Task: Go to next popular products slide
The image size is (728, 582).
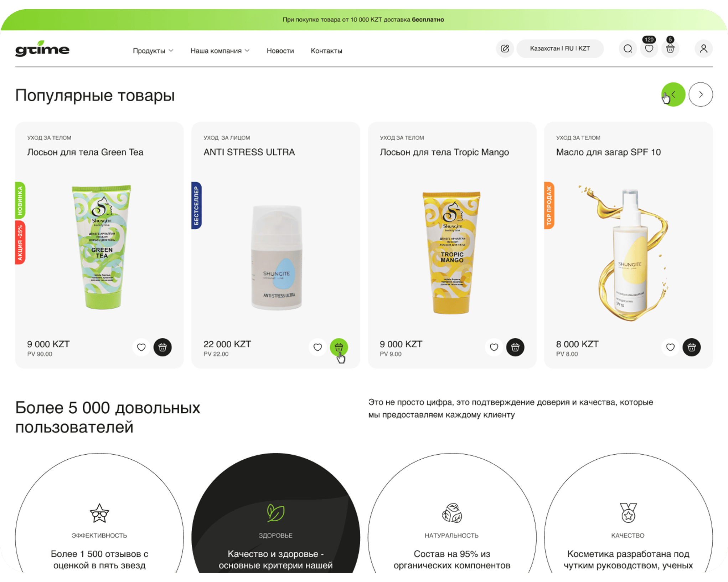Action: click(x=701, y=95)
